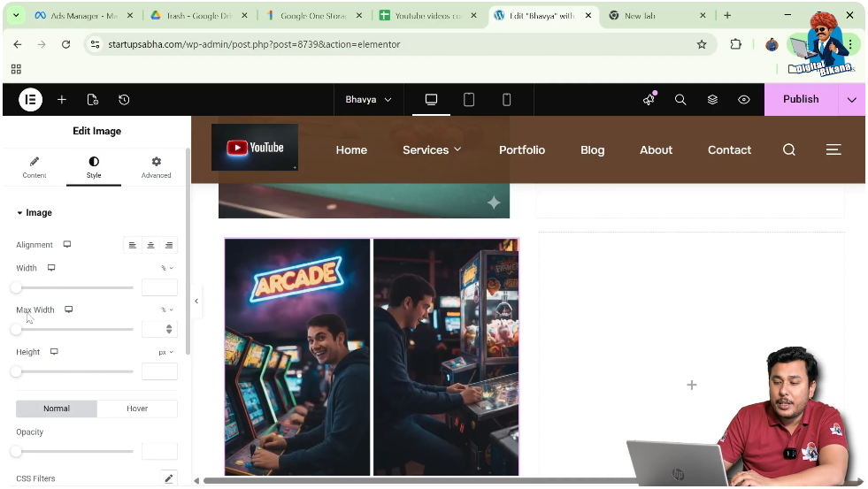Screen dimensions: 868x489
Task: Click About link in site header
Action: [656, 150]
